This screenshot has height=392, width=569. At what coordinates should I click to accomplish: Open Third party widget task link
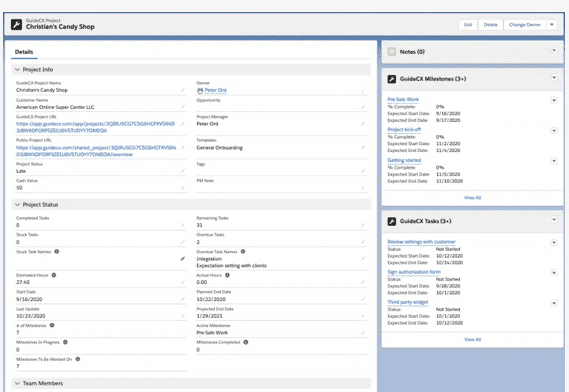click(x=408, y=302)
